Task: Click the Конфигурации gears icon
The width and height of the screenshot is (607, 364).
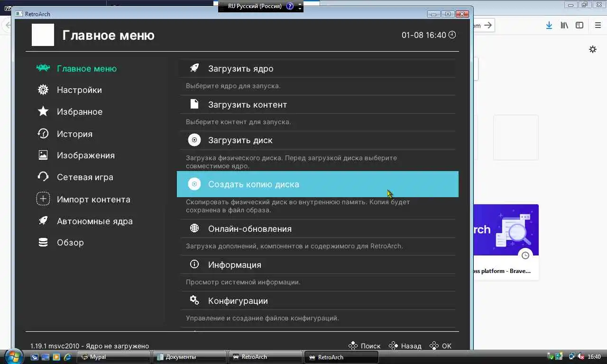Action: coord(194,300)
